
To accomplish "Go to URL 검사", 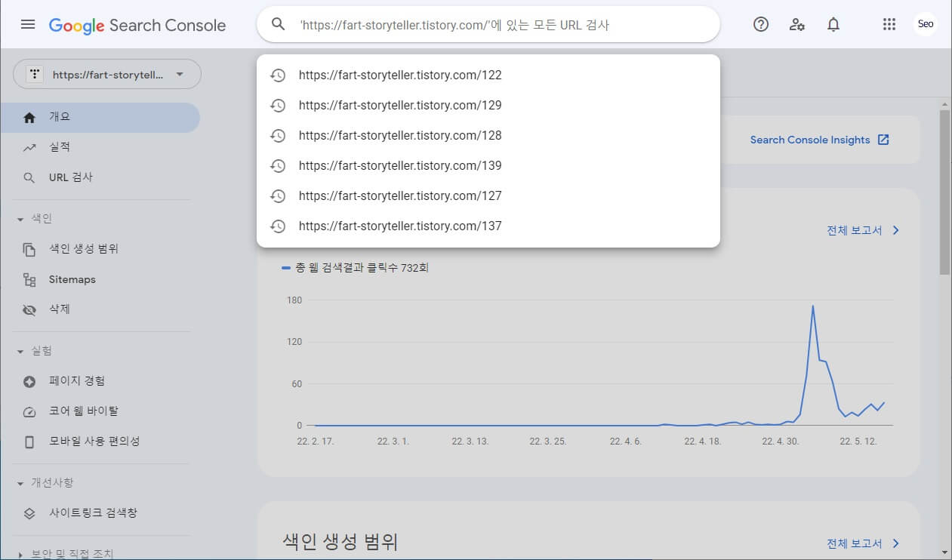I will (100, 178).
